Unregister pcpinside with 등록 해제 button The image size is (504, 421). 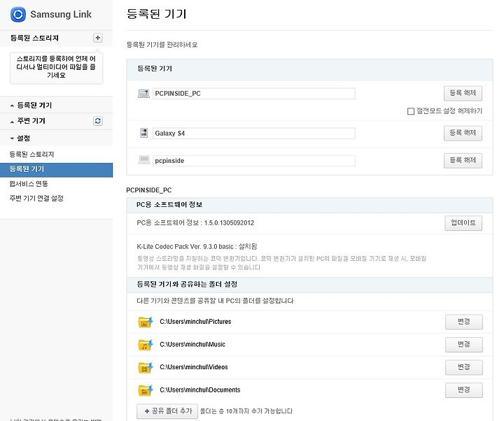pyautogui.click(x=463, y=160)
